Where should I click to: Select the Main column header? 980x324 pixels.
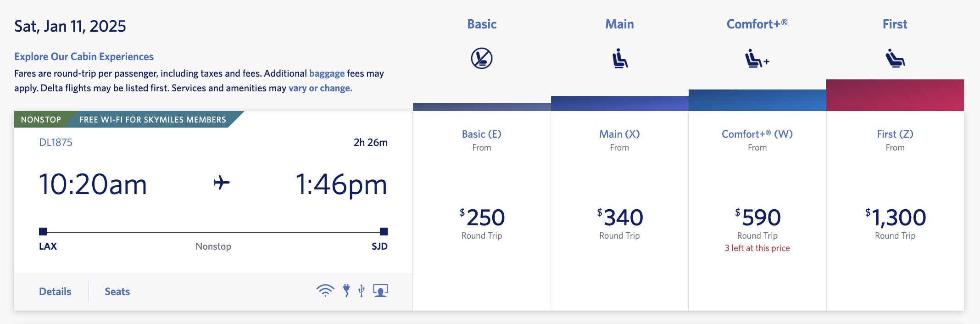pyautogui.click(x=619, y=24)
